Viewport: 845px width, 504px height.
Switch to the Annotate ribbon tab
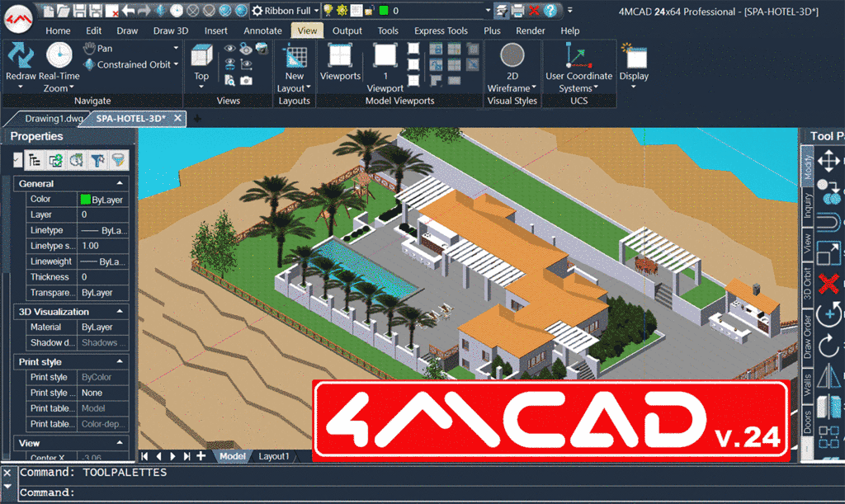coord(262,31)
